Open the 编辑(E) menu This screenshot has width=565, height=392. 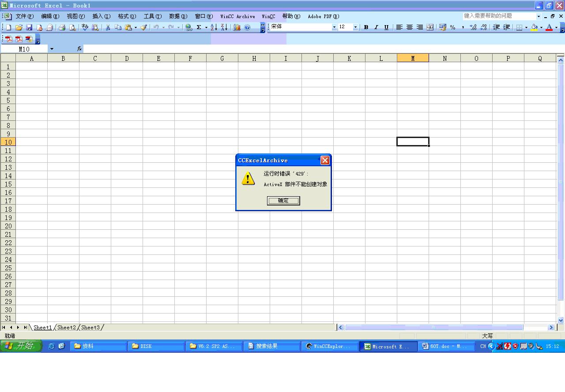(50, 16)
